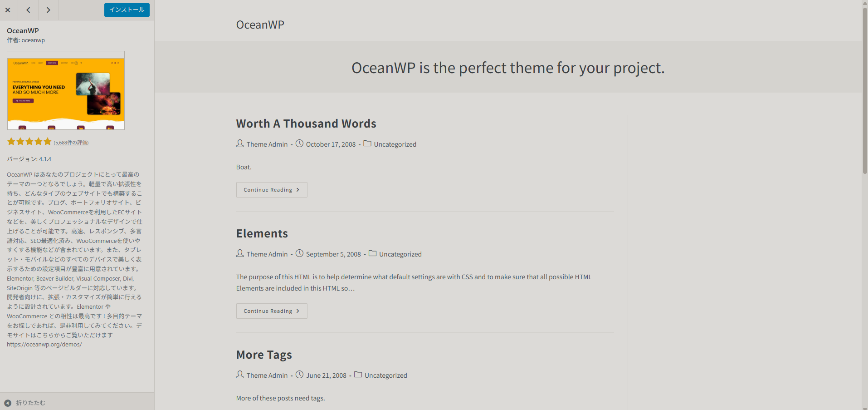The height and width of the screenshot is (410, 868).
Task: Click the OceanWP site title in header
Action: [x=260, y=25]
